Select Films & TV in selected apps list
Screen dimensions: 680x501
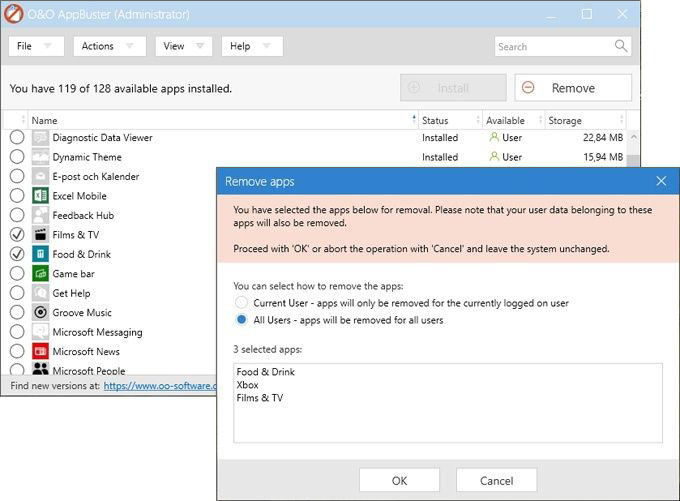260,398
